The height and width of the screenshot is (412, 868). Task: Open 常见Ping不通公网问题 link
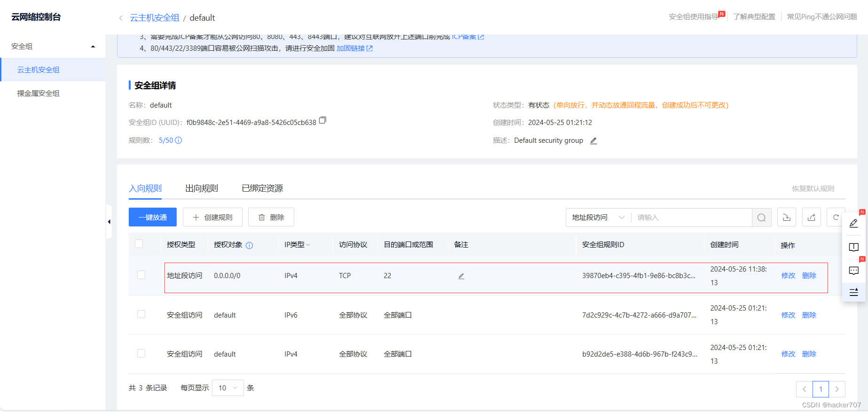point(822,17)
